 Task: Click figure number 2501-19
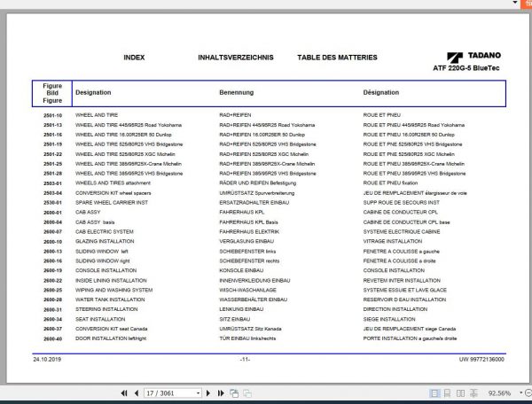point(53,144)
